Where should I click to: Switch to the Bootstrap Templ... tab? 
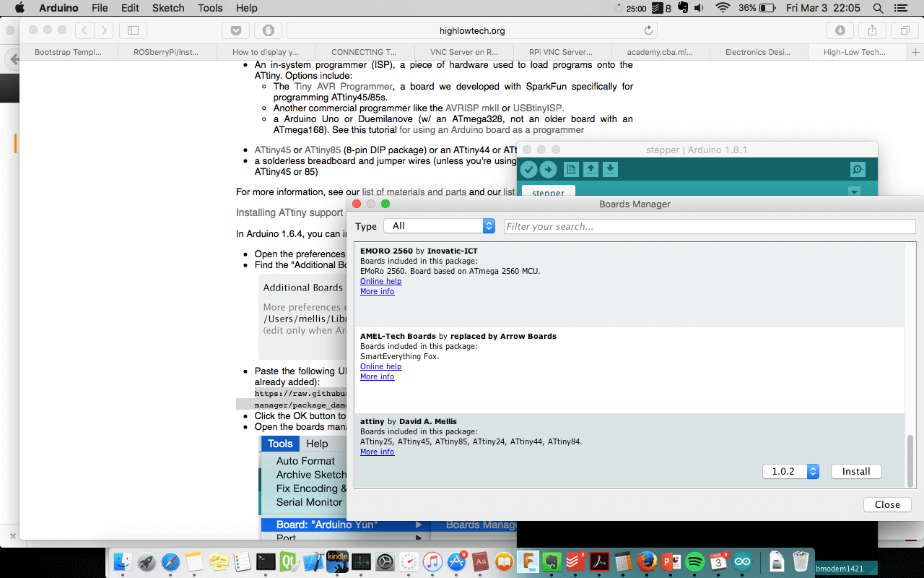(x=68, y=52)
